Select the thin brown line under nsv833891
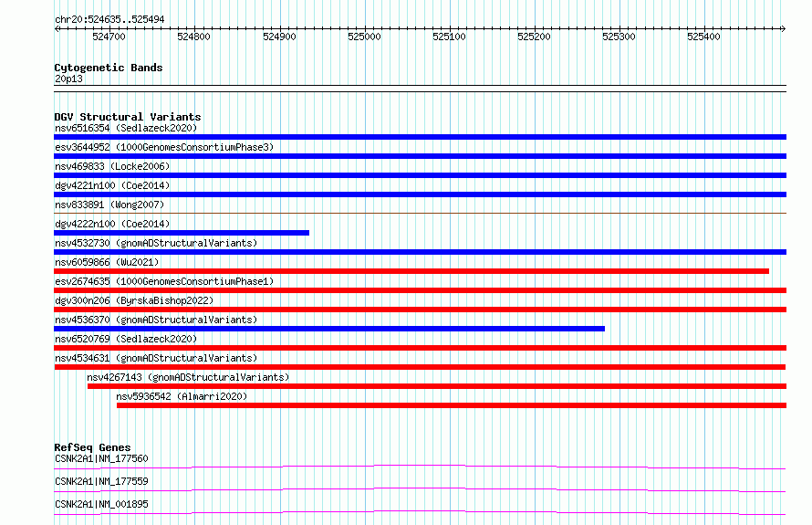The height and width of the screenshot is (525, 812). click(420, 213)
